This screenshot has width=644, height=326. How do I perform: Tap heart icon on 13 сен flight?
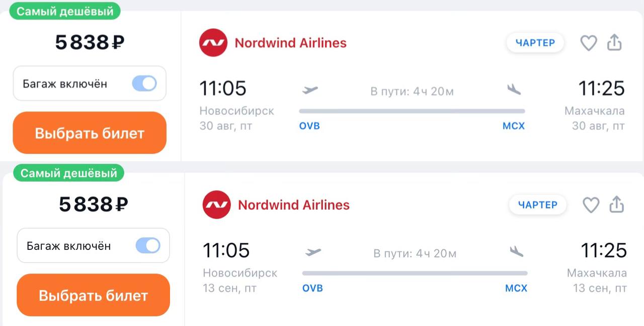click(591, 205)
